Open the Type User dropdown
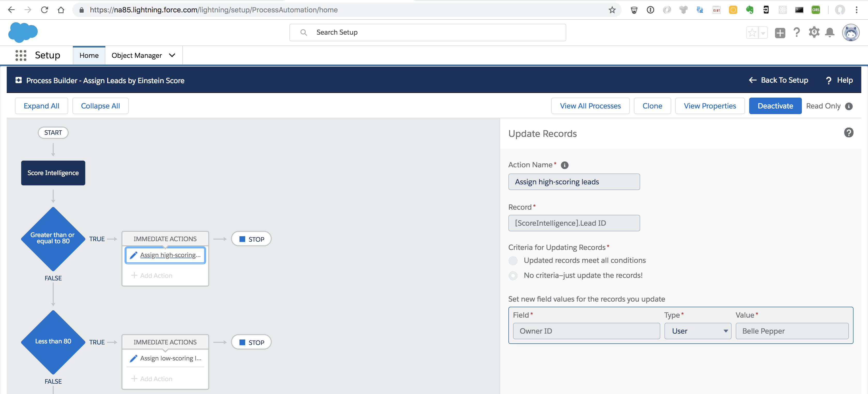868x394 pixels. click(x=698, y=331)
